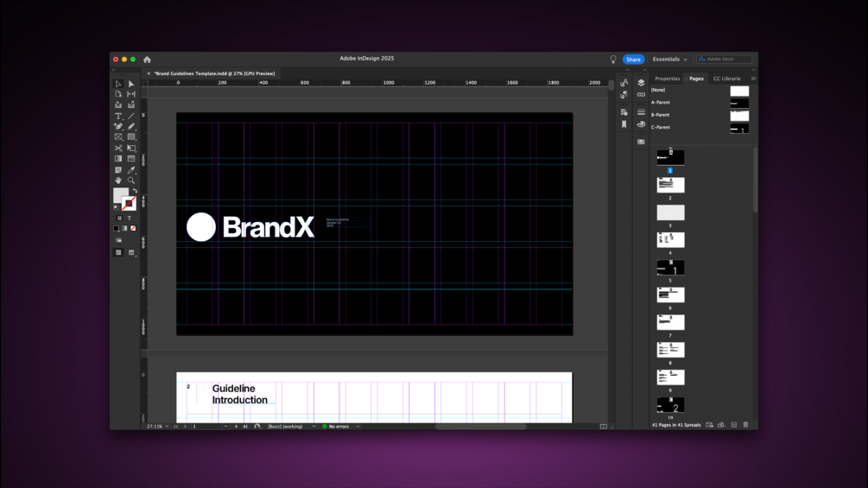Screen dimensions: 868x488
Task: Open screen mode options button
Action: click(x=131, y=252)
